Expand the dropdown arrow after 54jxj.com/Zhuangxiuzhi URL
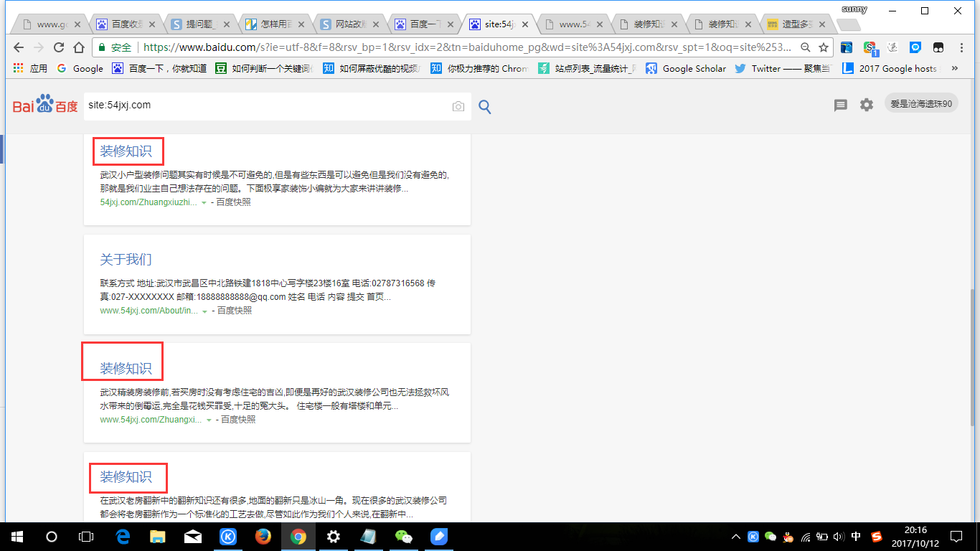Viewport: 980px width, 551px height. pos(203,202)
